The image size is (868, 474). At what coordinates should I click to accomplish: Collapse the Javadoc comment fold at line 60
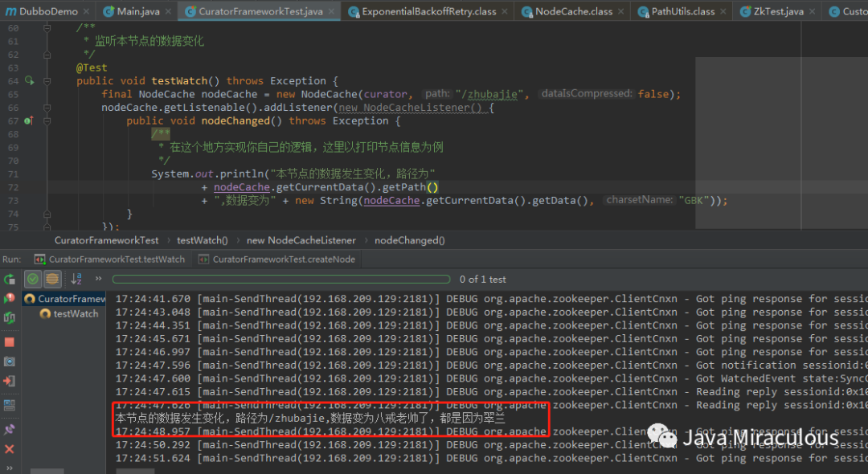click(47, 27)
